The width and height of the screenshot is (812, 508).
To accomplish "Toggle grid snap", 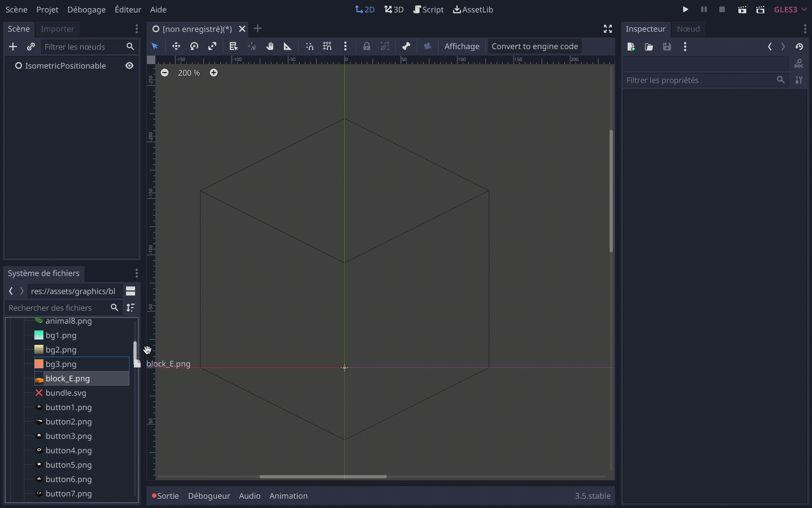I will (327, 46).
